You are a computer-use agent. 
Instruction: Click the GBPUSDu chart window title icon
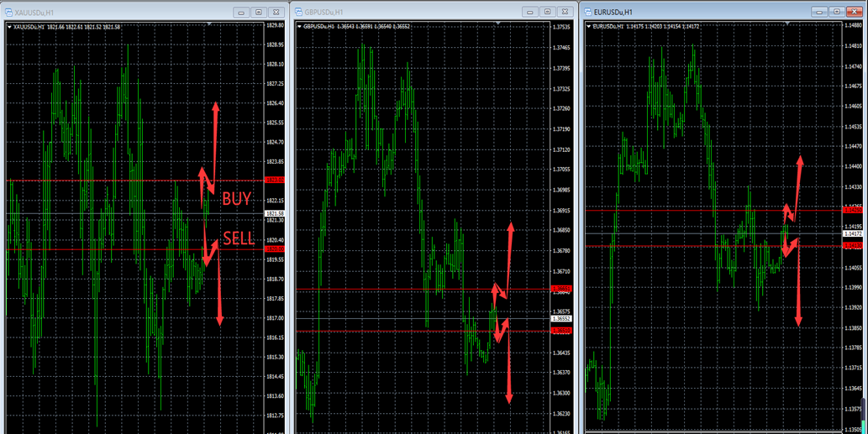click(299, 12)
